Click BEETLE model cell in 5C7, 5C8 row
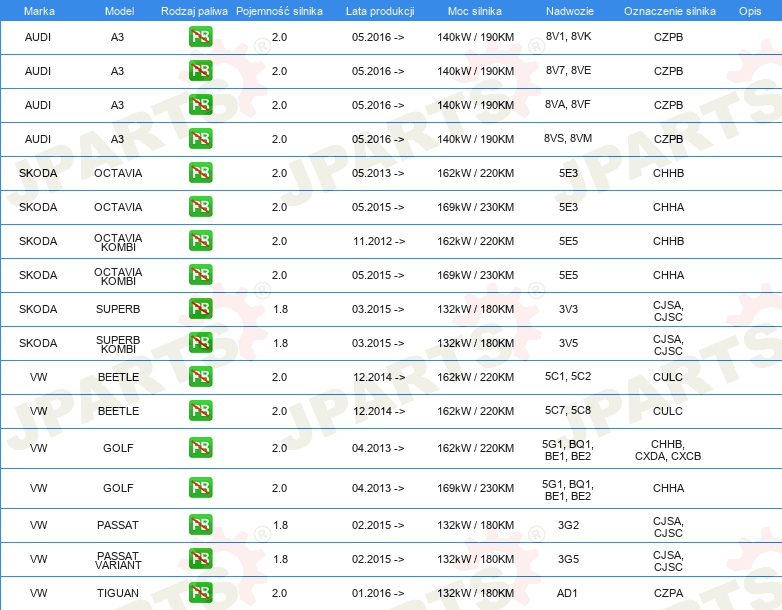This screenshot has height=610, width=782. [x=118, y=411]
